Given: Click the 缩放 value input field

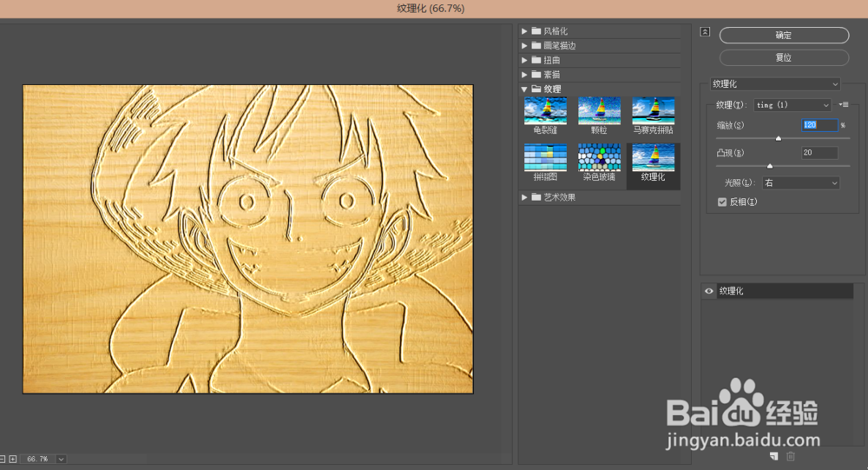Looking at the screenshot, I should (x=819, y=125).
